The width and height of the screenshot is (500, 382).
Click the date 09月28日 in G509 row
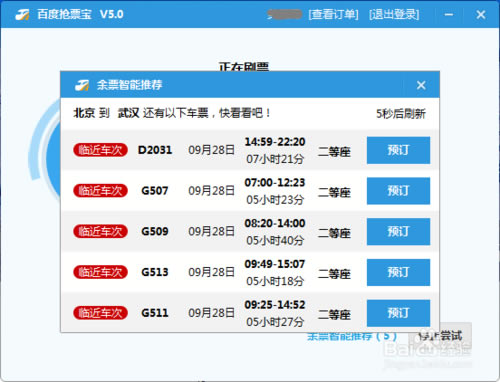click(212, 231)
